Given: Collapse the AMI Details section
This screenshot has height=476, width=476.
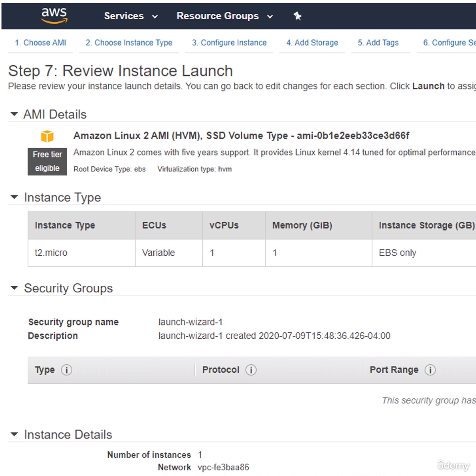Looking at the screenshot, I should click(14, 114).
